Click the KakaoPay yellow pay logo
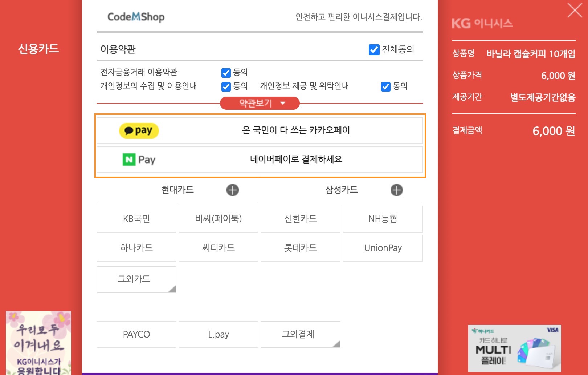This screenshot has height=375, width=588. click(x=139, y=130)
